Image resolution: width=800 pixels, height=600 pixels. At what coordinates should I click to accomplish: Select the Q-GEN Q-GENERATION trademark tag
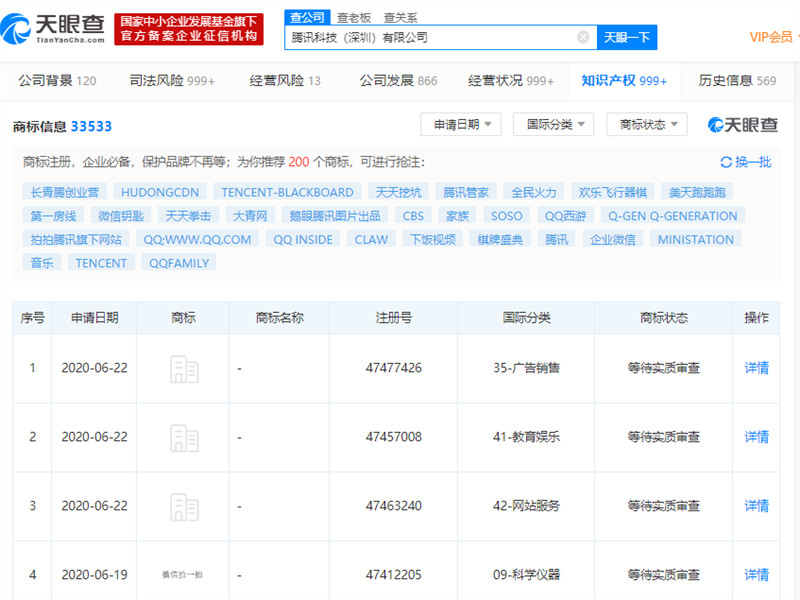click(x=672, y=216)
